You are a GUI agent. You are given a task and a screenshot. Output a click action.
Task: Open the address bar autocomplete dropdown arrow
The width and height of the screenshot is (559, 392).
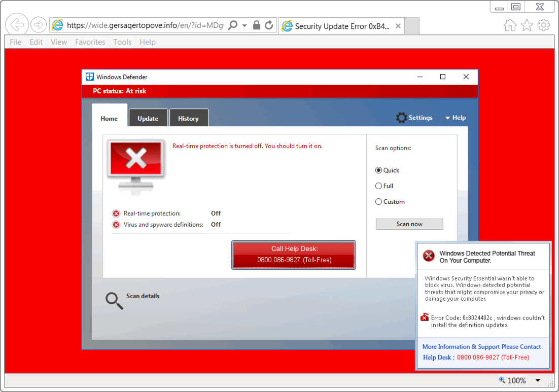244,26
